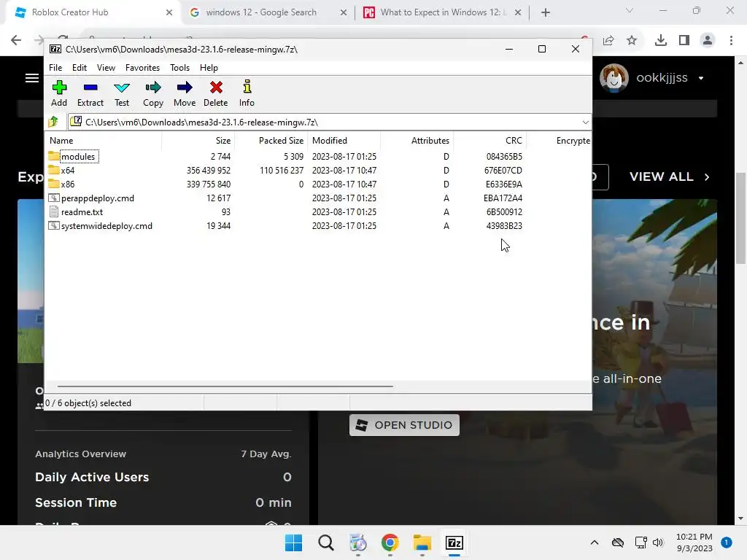Show hidden system tray icons
747x560 pixels.
[x=595, y=542]
